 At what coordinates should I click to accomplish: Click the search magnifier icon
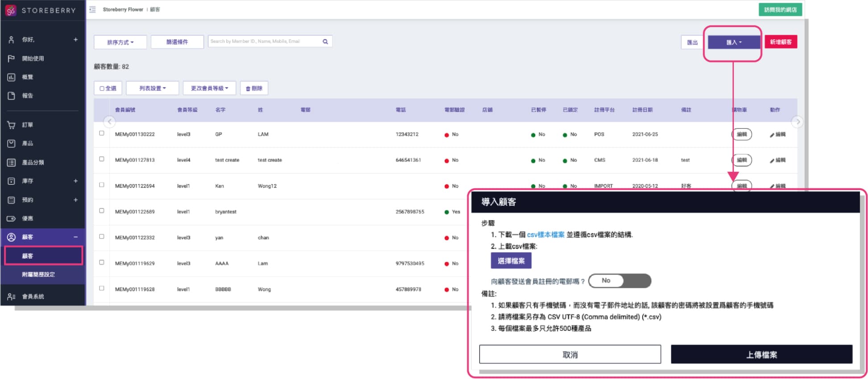[326, 42]
